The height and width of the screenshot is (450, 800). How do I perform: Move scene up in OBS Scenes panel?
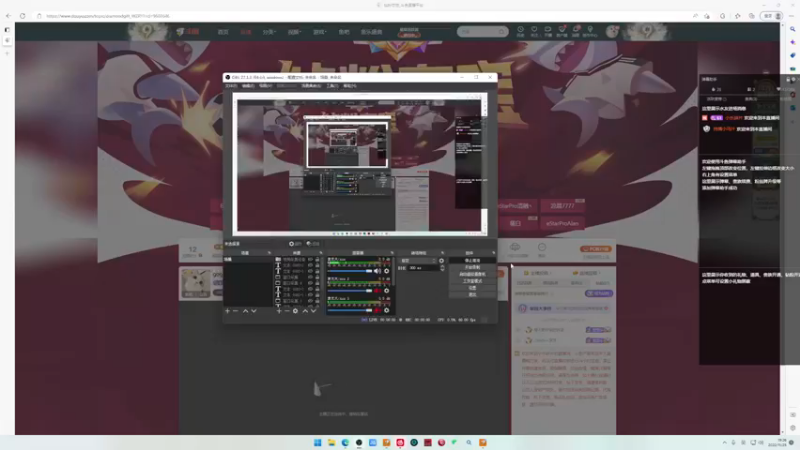245,311
